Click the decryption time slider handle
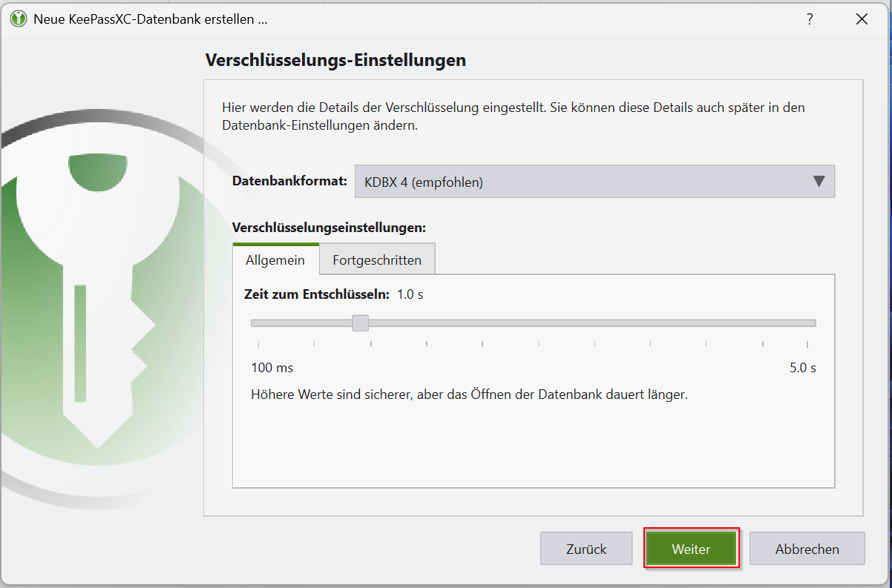 point(361,323)
